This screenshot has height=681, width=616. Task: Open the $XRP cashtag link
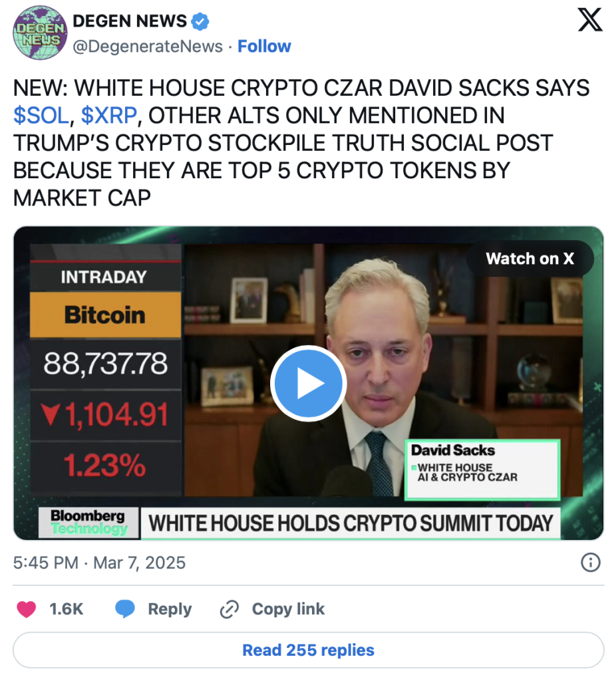[x=109, y=116]
